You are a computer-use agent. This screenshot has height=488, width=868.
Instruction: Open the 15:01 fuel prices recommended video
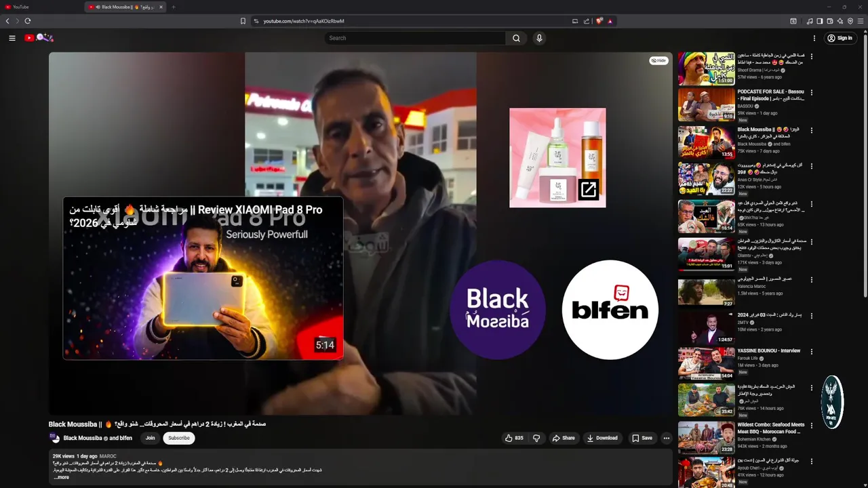click(x=706, y=253)
